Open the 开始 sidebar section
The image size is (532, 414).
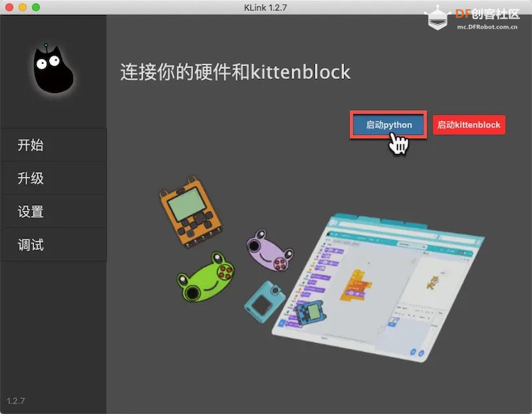point(53,145)
